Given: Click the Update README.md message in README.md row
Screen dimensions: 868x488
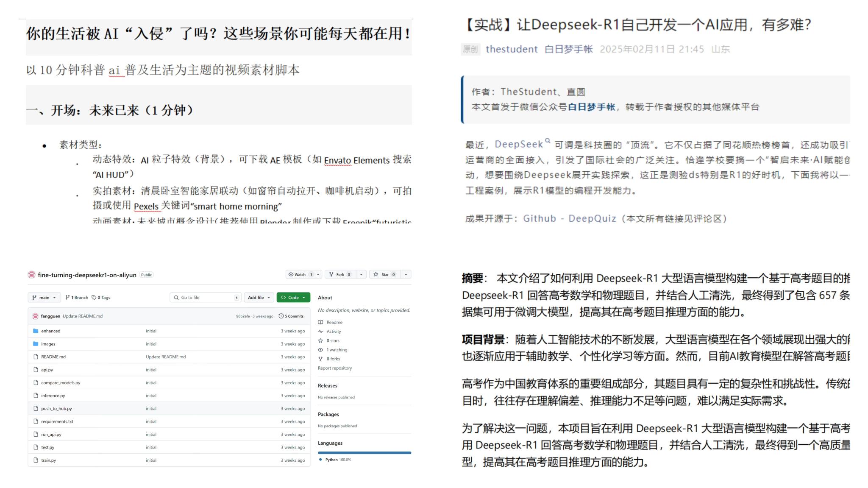Looking at the screenshot, I should coord(166,357).
